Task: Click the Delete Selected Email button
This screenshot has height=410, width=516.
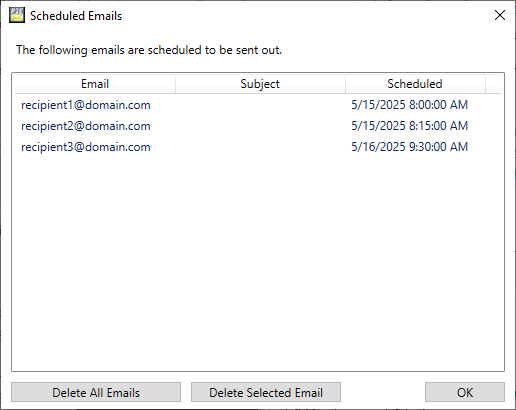Action: coord(266,392)
